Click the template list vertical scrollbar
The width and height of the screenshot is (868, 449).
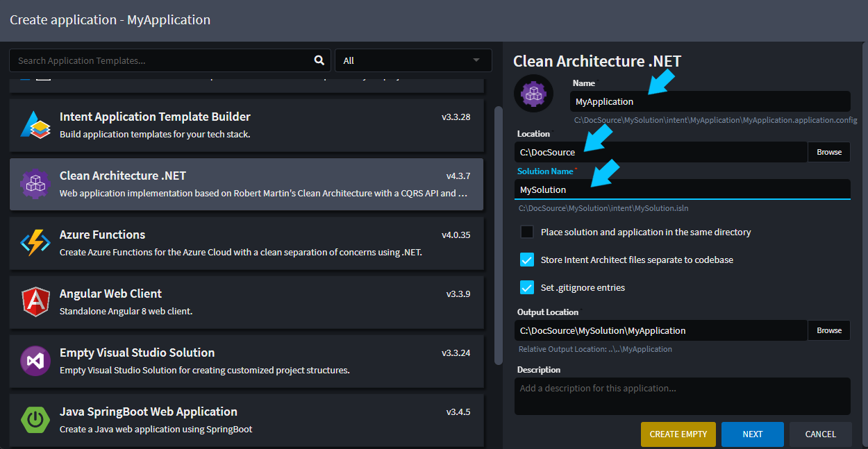pos(498,235)
